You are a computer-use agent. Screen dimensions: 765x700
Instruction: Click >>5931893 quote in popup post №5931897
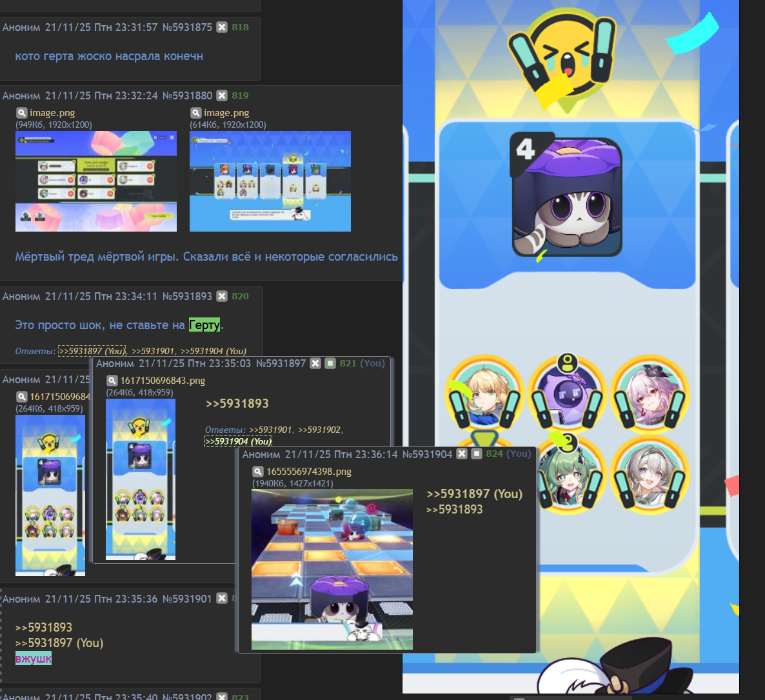click(x=237, y=404)
